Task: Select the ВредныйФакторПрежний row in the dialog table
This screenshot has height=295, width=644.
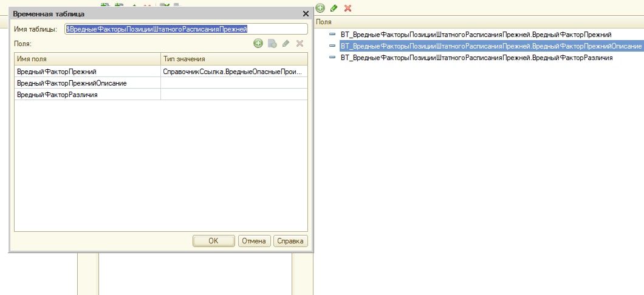Action: [x=161, y=72]
